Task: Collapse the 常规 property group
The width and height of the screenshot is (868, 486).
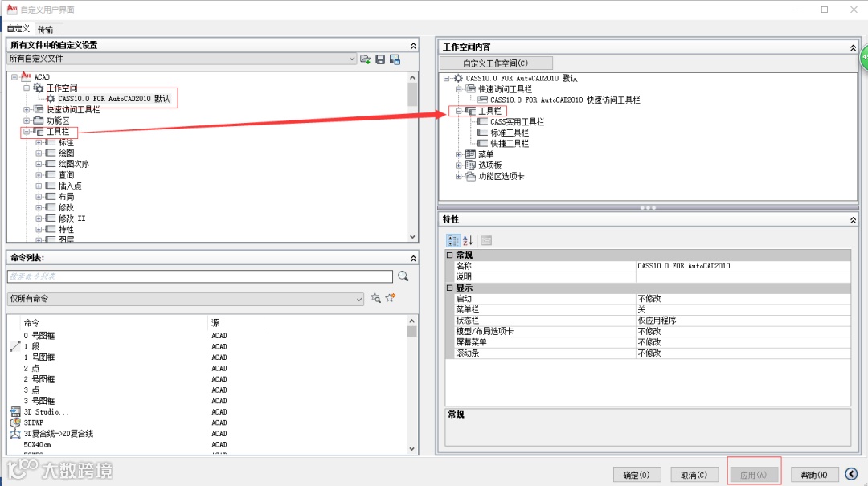Action: coord(449,255)
